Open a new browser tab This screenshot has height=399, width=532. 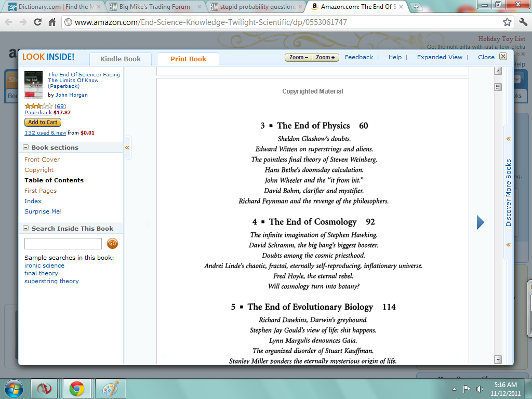click(x=416, y=6)
